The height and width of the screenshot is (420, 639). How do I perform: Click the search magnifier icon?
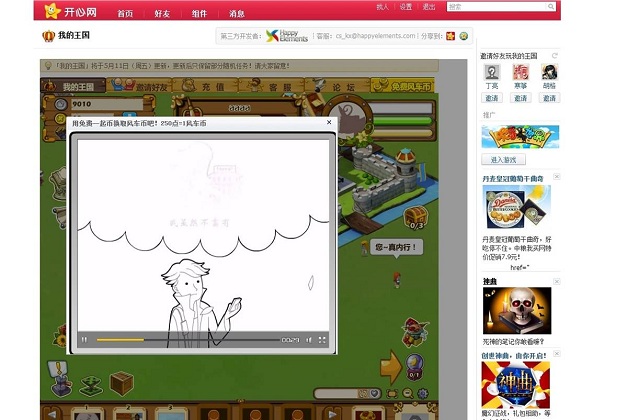(x=551, y=7)
